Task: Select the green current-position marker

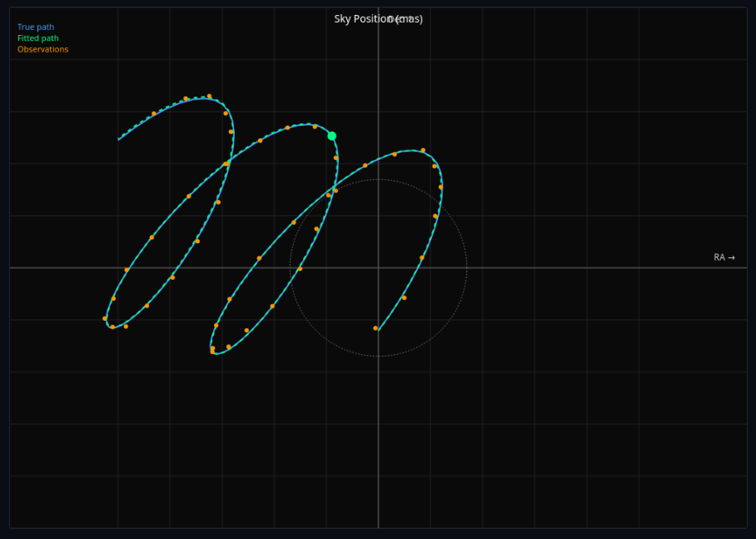Action: (332, 135)
